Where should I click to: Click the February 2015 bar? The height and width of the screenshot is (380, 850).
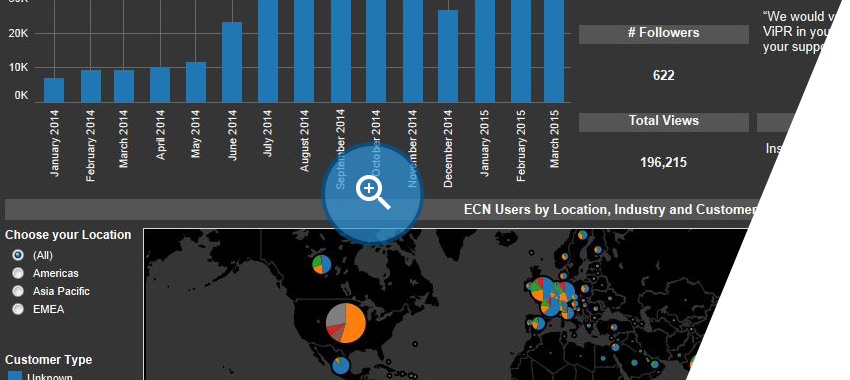point(521,51)
